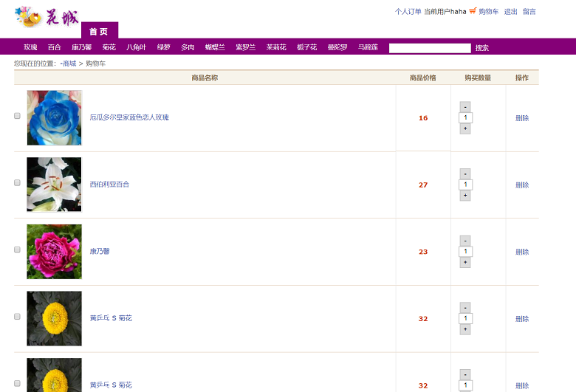Image resolution: width=576 pixels, height=392 pixels.
Task: Select 马蹄莲 category in navigation bar
Action: (368, 47)
